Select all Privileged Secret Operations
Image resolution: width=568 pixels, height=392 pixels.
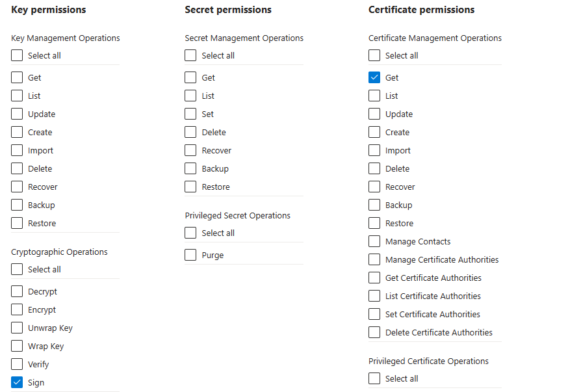(x=190, y=233)
